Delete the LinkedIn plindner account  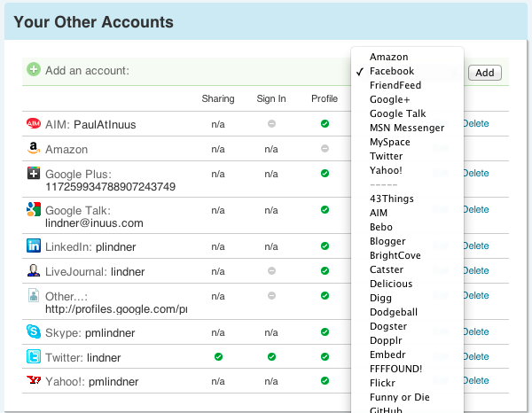pos(476,245)
